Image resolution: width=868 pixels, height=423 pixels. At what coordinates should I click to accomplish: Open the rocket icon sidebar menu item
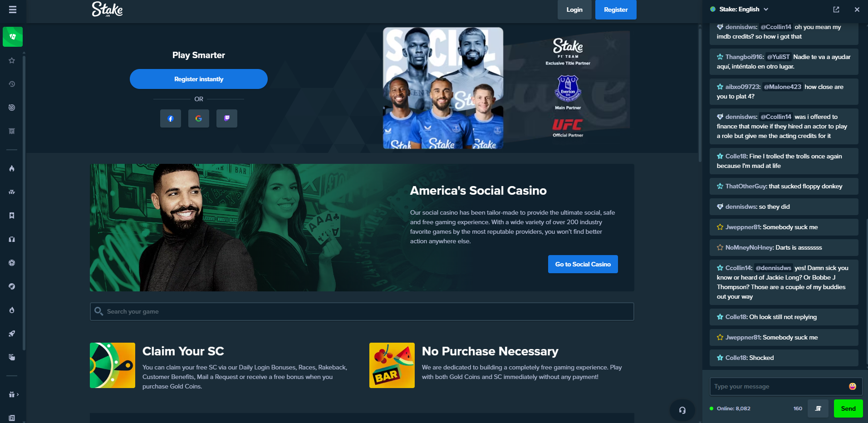(12, 334)
